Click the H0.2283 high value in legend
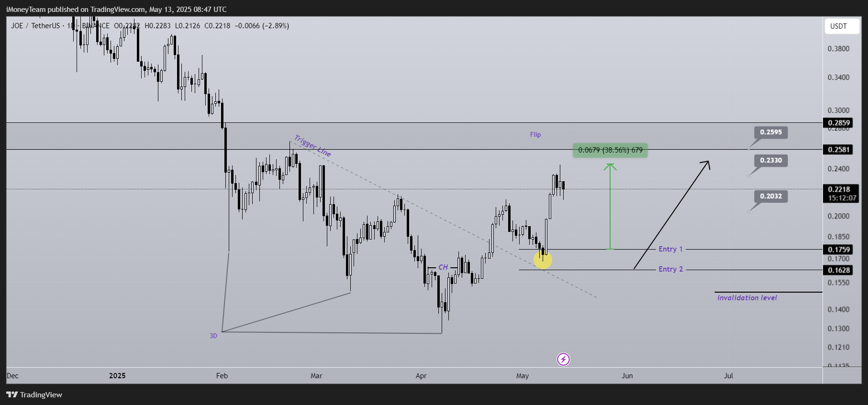Screen dimensions: 868x405 tap(157, 26)
